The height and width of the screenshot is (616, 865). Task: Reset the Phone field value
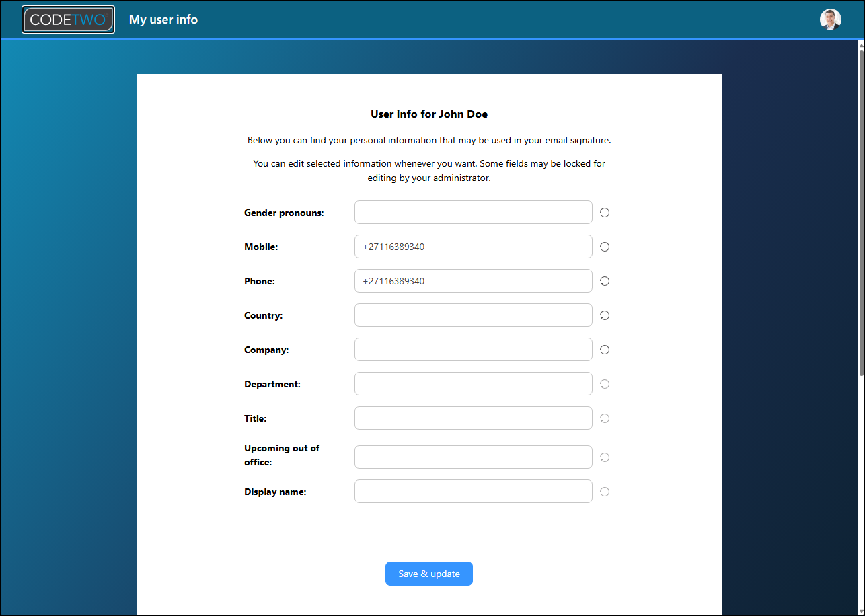(x=605, y=281)
